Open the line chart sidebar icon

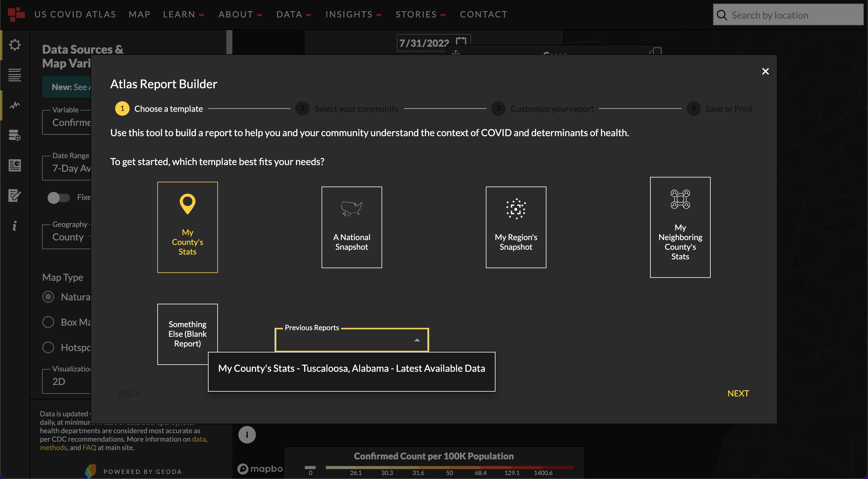[14, 105]
